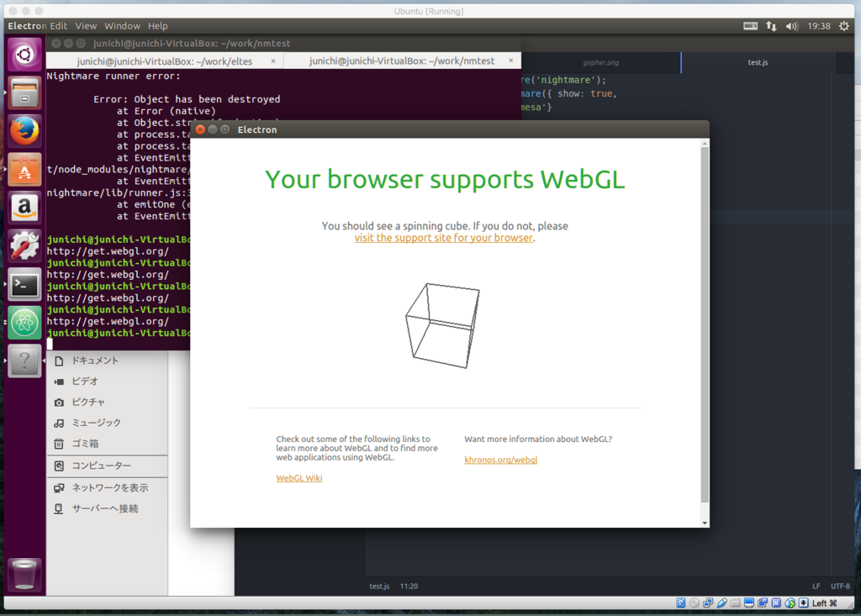
Task: Open the network arrows indicator
Action: (772, 26)
